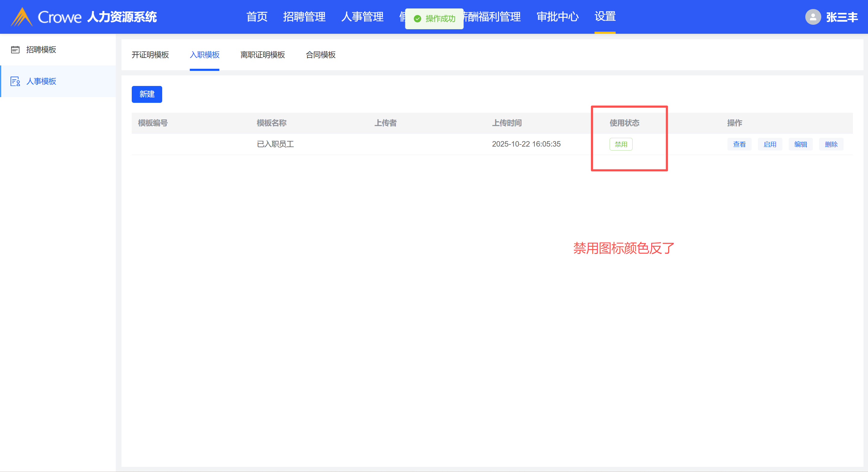Open the 首页 menu
Image resolution: width=868 pixels, height=472 pixels.
(257, 17)
